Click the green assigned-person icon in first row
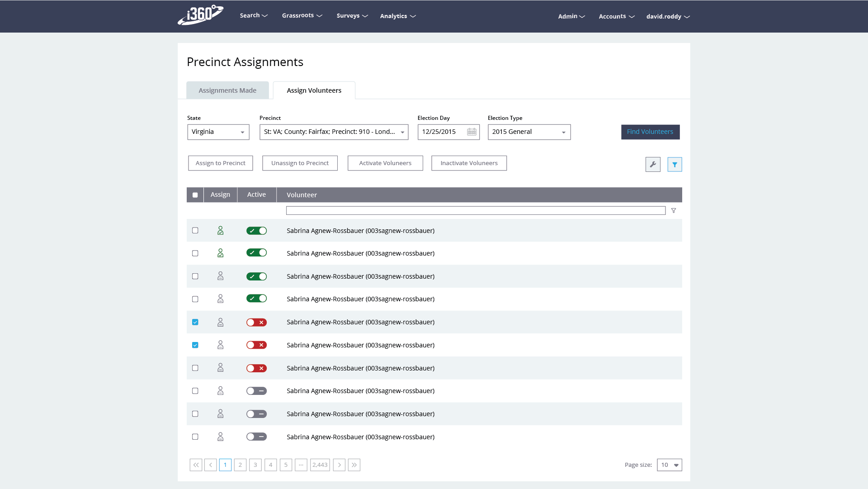Viewport: 868px width, 489px height. click(x=221, y=231)
